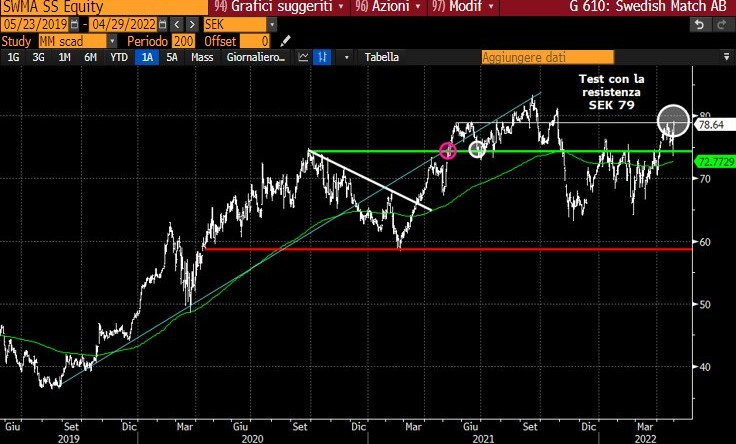Select the large gray circle annotation

(x=673, y=121)
